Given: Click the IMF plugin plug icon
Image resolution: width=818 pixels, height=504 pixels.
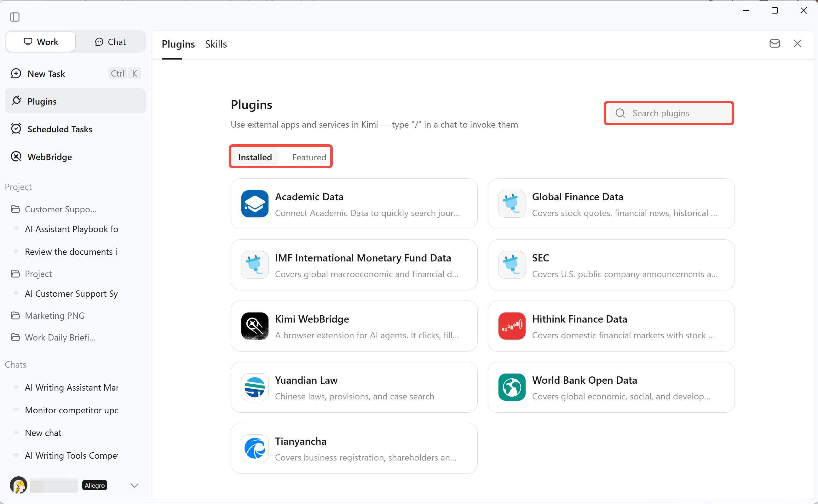Looking at the screenshot, I should (x=255, y=265).
